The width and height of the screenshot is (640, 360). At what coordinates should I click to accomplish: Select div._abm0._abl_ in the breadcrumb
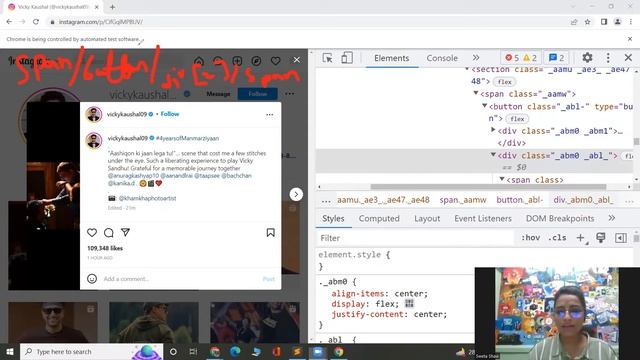coord(583,200)
